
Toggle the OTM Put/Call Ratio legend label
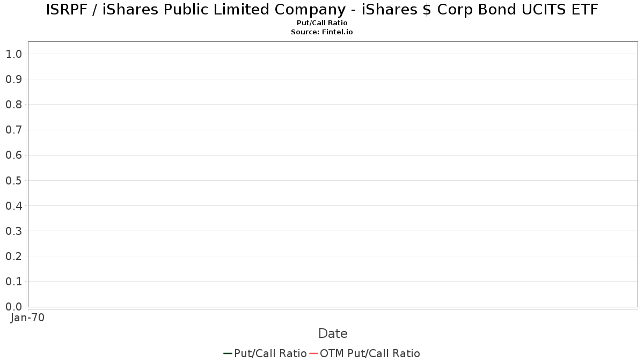(370, 353)
